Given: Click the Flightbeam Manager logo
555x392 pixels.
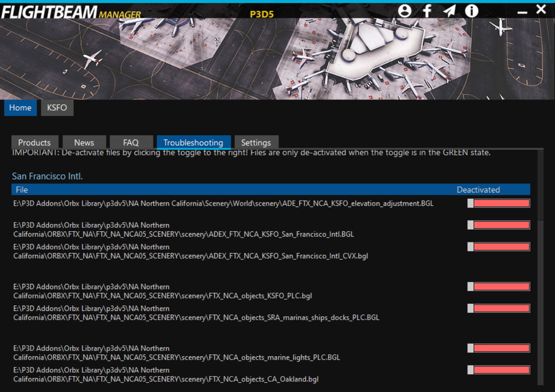Looking at the screenshot, I should [x=71, y=12].
